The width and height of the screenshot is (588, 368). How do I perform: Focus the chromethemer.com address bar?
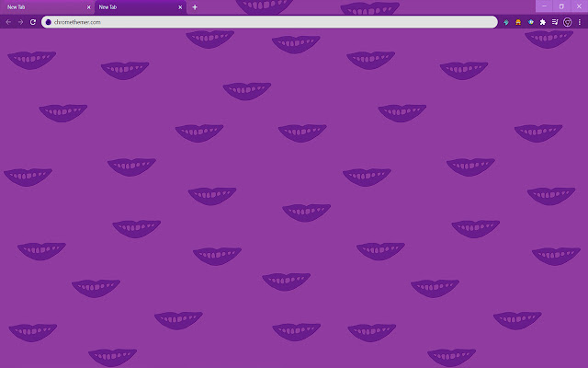pyautogui.click(x=269, y=22)
